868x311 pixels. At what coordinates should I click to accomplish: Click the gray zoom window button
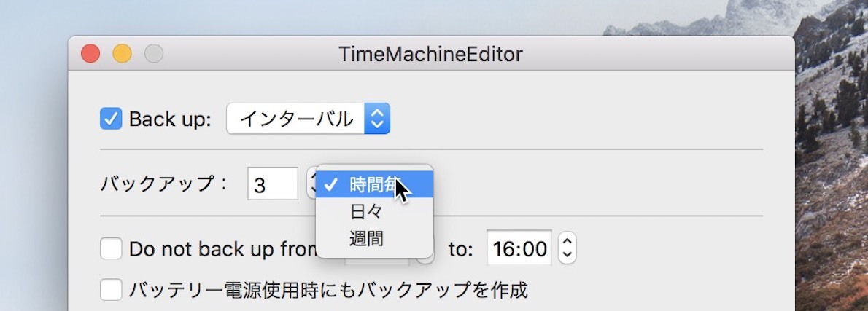(x=154, y=54)
